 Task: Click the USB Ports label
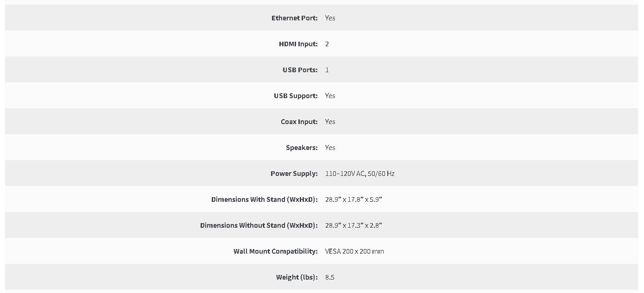pyautogui.click(x=300, y=70)
